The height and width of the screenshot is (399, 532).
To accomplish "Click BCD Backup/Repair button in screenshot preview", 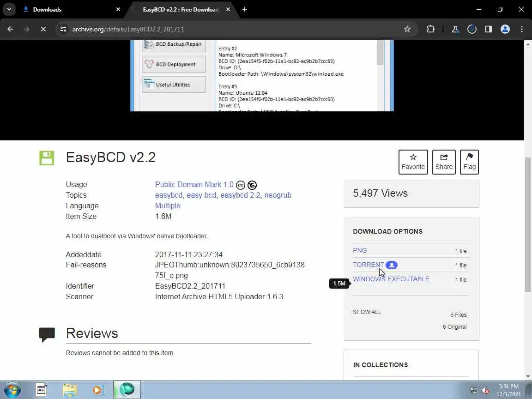I will [x=174, y=44].
